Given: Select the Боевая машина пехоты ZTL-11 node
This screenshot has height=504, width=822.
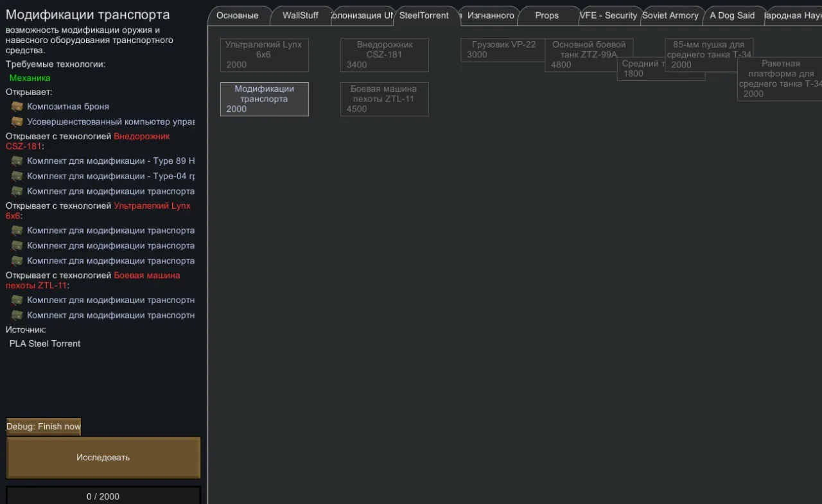Looking at the screenshot, I should point(384,99).
